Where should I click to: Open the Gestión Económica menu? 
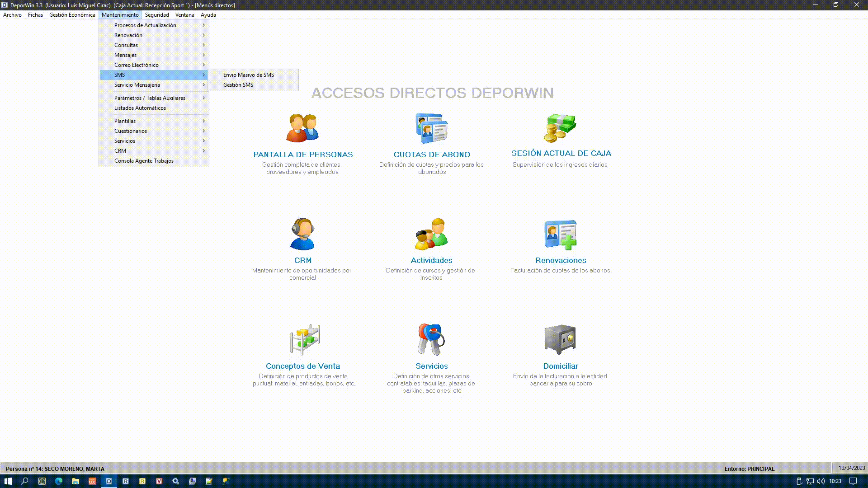(x=72, y=15)
